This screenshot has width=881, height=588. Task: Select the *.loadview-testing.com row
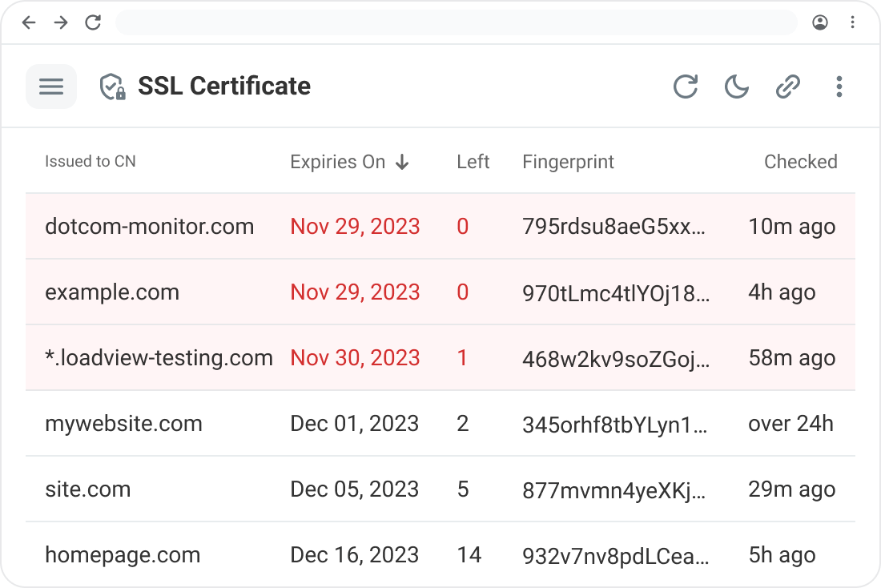pos(159,358)
